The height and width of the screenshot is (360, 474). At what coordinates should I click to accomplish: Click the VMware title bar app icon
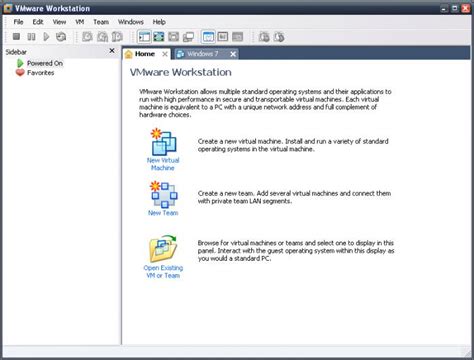(8, 8)
